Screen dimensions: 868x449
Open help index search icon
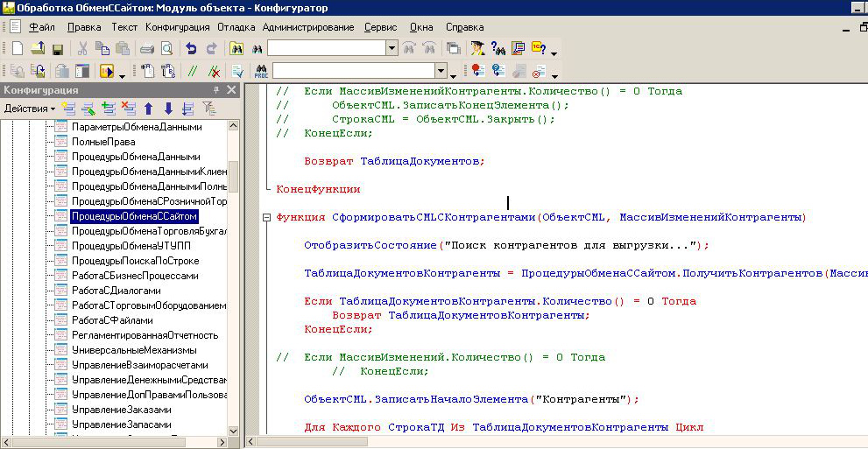coord(498,49)
